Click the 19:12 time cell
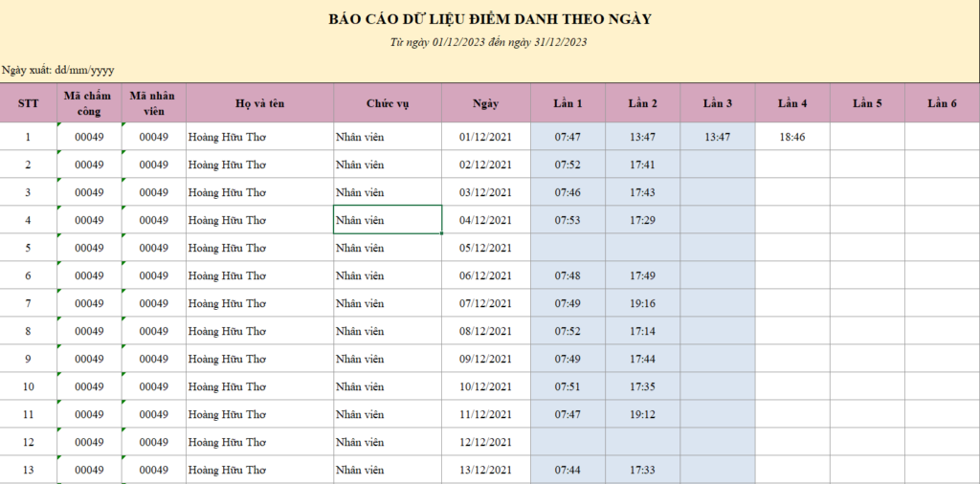 click(642, 414)
